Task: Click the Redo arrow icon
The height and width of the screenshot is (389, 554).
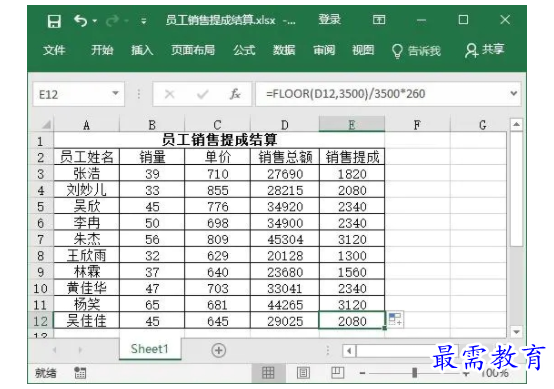Action: [112, 21]
